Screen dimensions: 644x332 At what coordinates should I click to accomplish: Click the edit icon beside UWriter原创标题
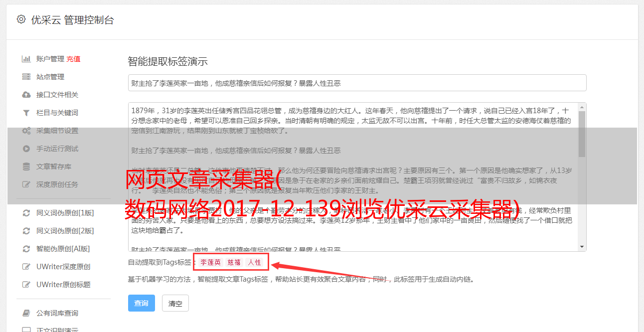26,285
